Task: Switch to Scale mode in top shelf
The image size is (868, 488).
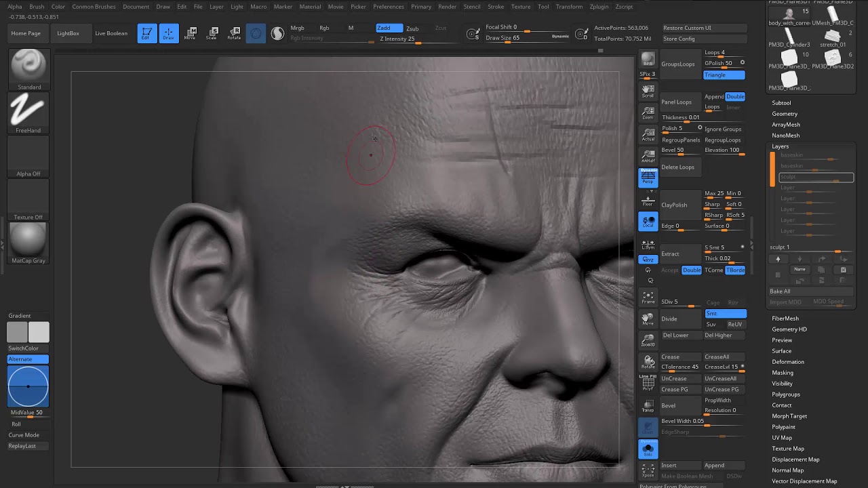Action: coord(212,33)
